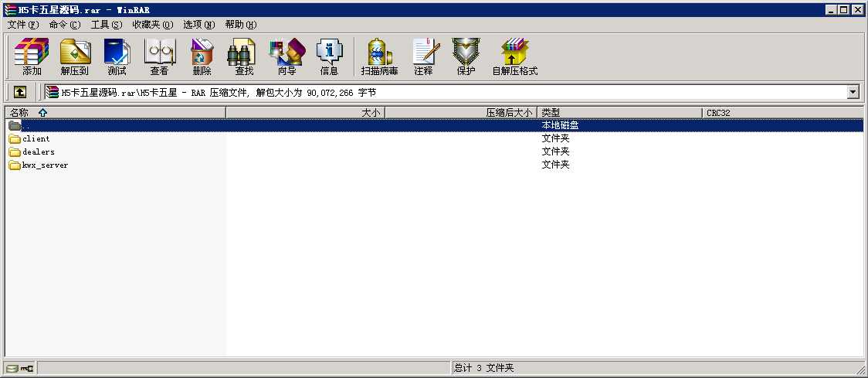Image resolution: width=868 pixels, height=378 pixels.
Task: Show archive 信息 (Info) icon
Action: tap(329, 56)
